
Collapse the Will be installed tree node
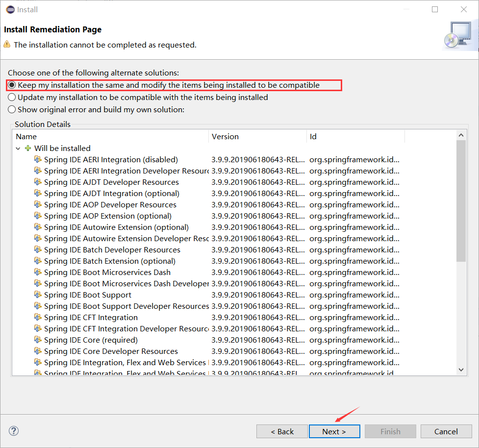(18, 148)
